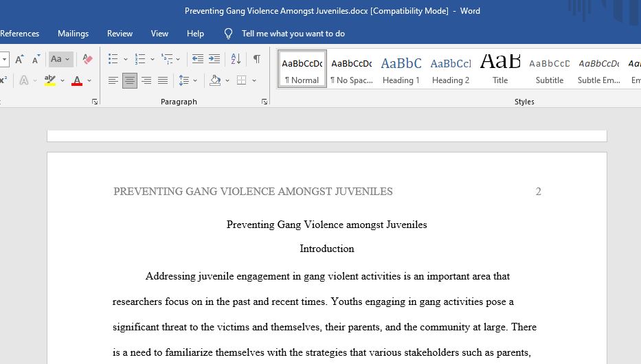
Task: Open numbering library dropdown arrow
Action: pos(153,59)
